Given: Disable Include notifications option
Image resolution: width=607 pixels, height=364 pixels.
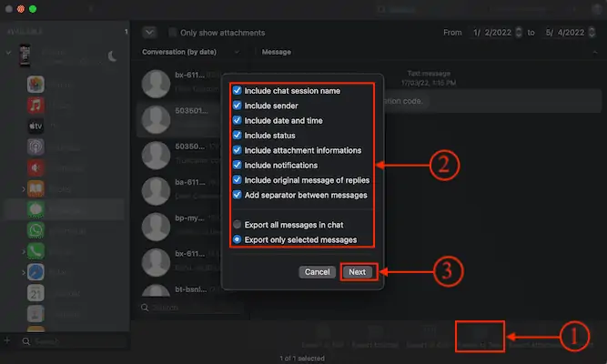Looking at the screenshot, I should click(238, 165).
